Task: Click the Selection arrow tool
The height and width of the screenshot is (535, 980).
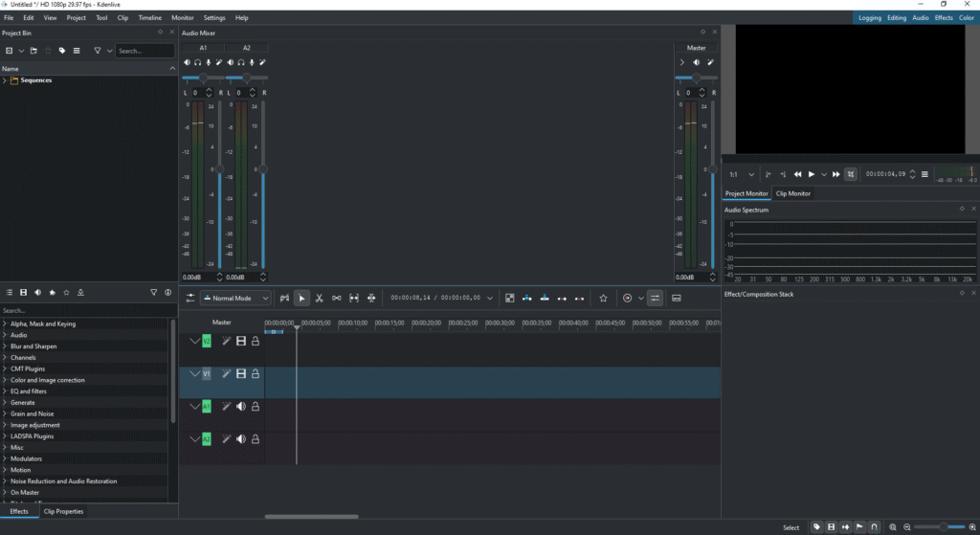Action: click(301, 299)
